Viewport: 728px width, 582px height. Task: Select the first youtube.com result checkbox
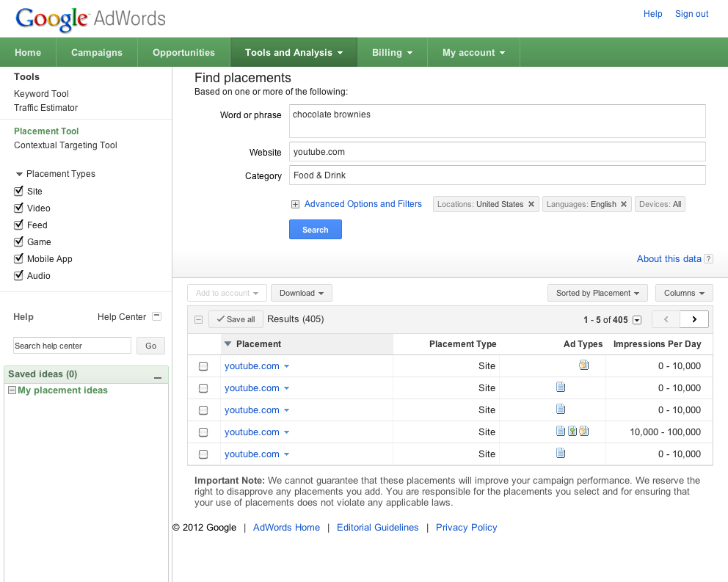click(x=203, y=366)
